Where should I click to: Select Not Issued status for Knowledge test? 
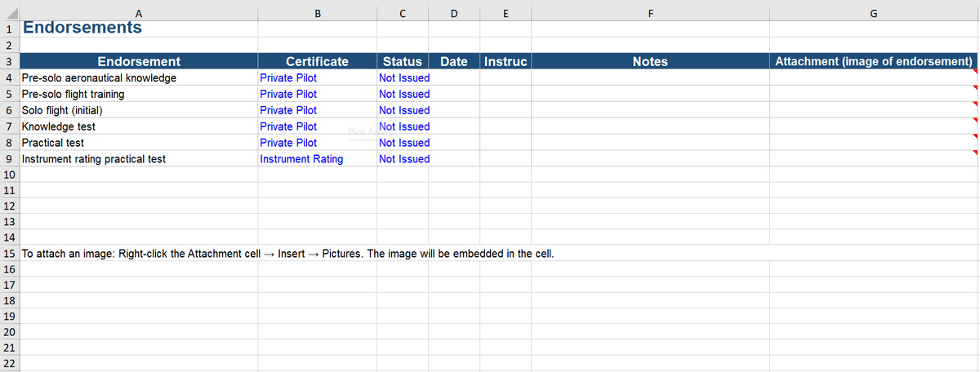pyautogui.click(x=402, y=127)
